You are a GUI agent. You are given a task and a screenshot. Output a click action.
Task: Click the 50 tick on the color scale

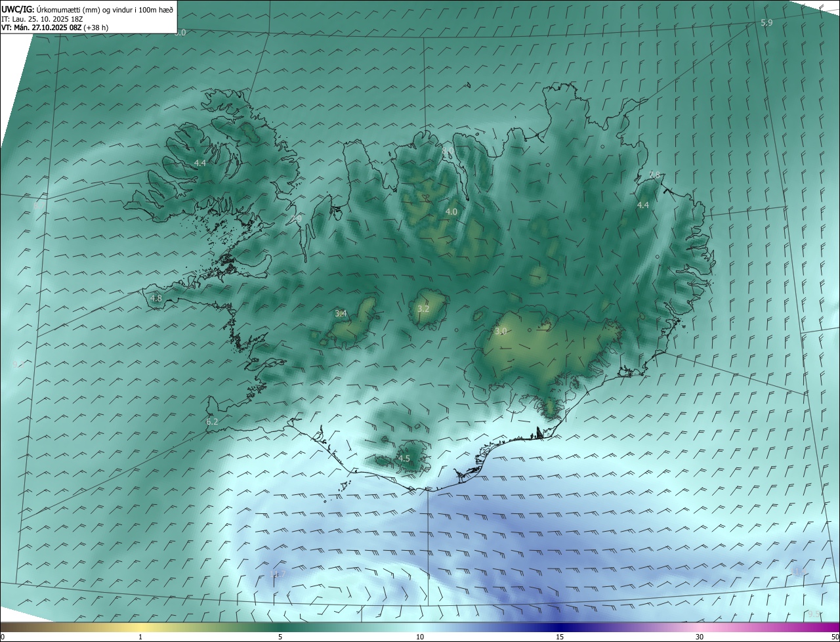tap(835, 637)
